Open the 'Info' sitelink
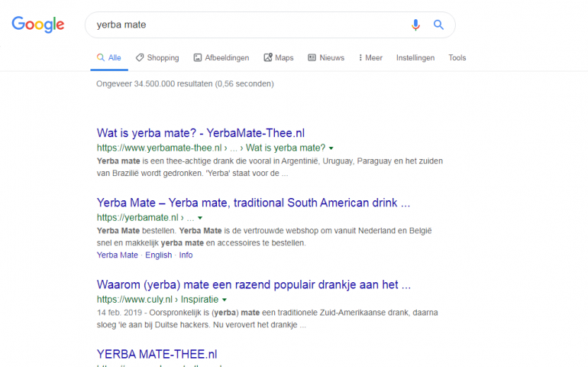Image resolution: width=588 pixels, height=367 pixels. 186,255
